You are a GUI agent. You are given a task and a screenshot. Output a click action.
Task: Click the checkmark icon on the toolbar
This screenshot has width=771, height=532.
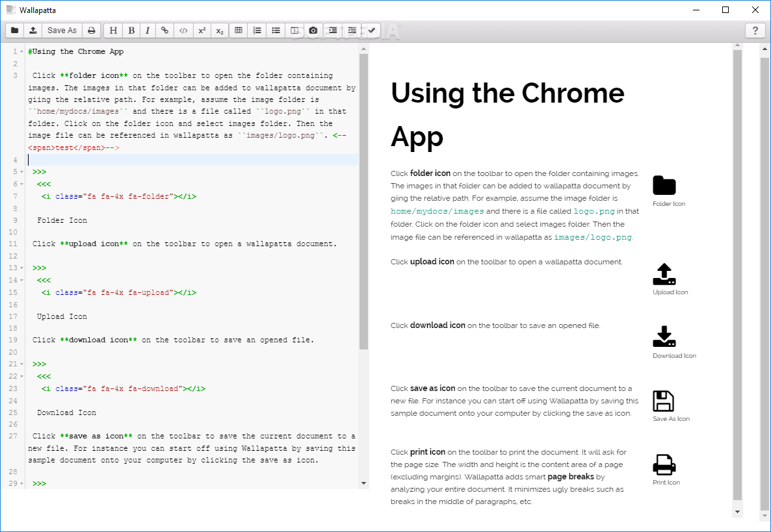pyautogui.click(x=371, y=31)
